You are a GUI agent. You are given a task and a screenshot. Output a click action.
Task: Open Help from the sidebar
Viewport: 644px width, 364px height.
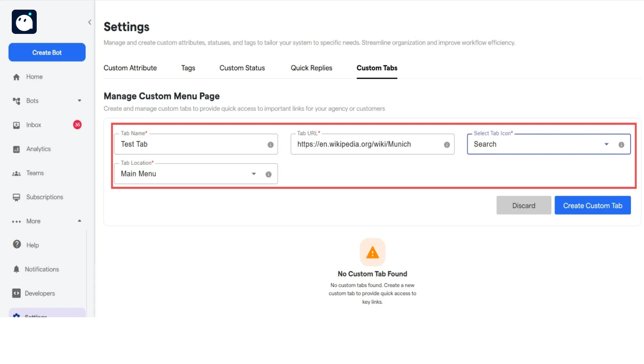[32, 245]
